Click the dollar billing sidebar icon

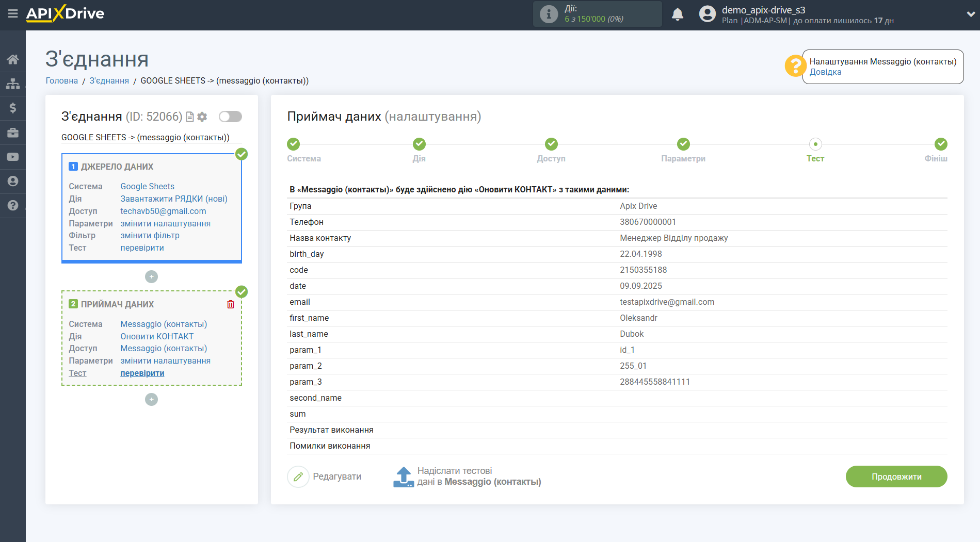tap(13, 108)
